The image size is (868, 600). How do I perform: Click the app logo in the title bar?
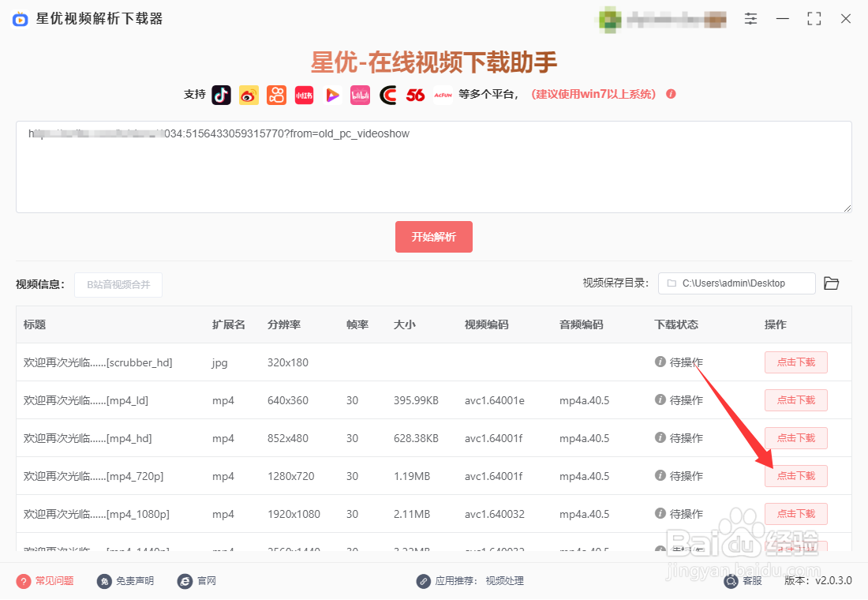click(21, 20)
